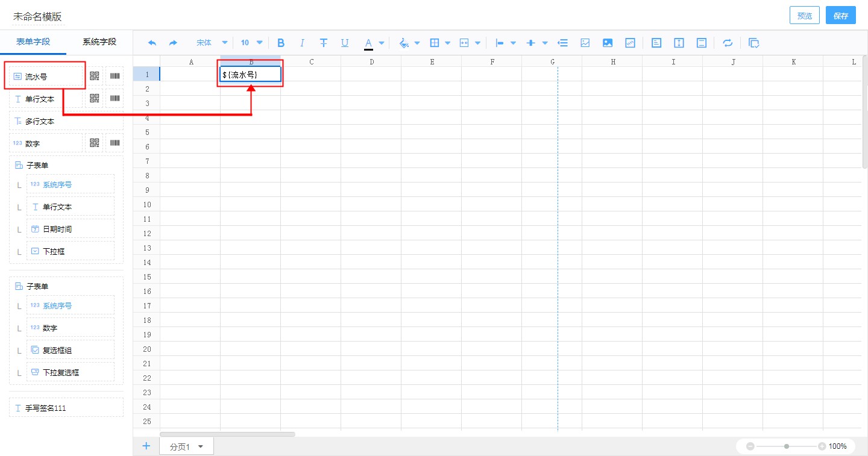Select the 分页1 sheet tab
Viewport: 868px width, 456px height.
(x=180, y=446)
